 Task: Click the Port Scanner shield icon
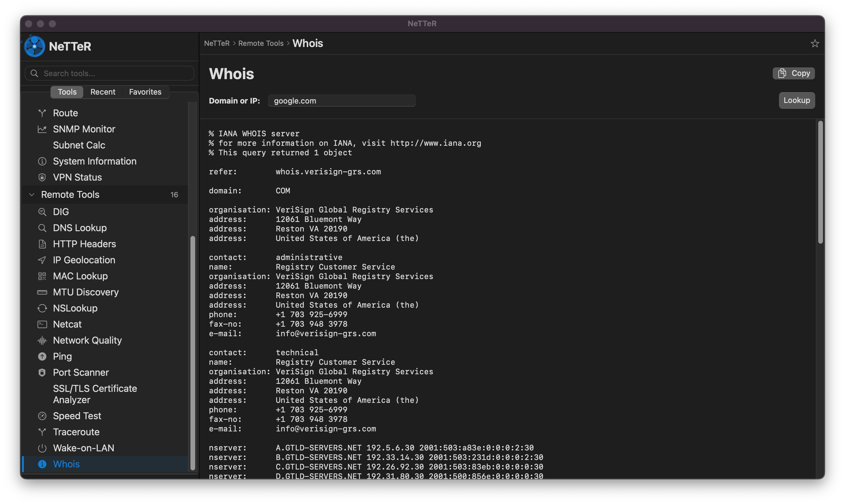[42, 372]
